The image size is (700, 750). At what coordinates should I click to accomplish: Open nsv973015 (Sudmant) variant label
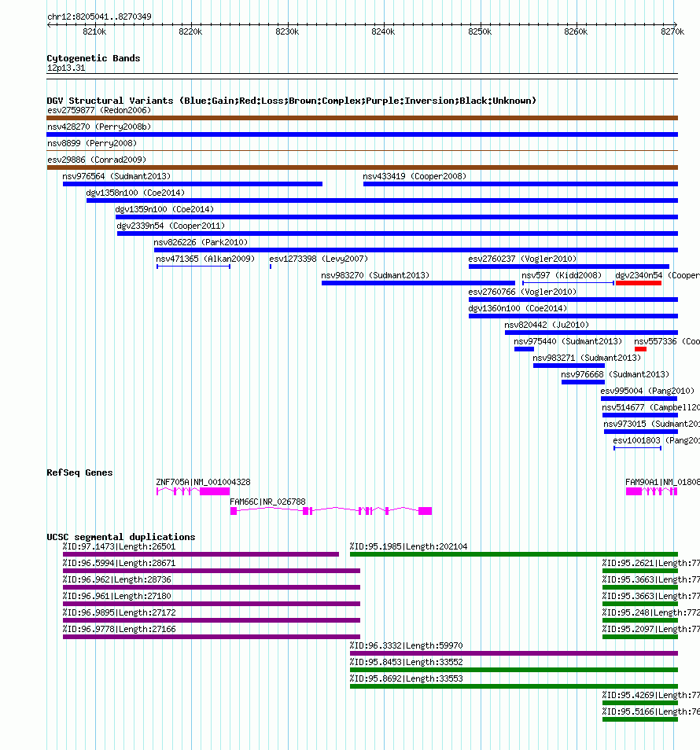pos(651,424)
